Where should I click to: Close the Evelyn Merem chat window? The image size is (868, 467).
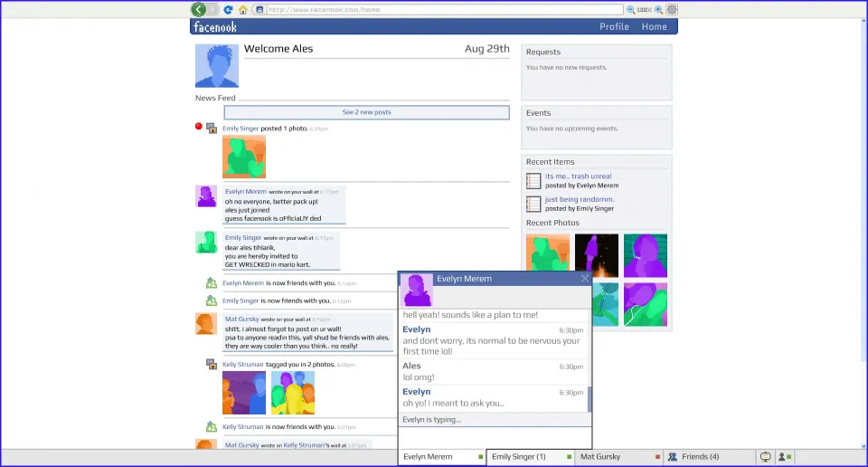pos(585,278)
